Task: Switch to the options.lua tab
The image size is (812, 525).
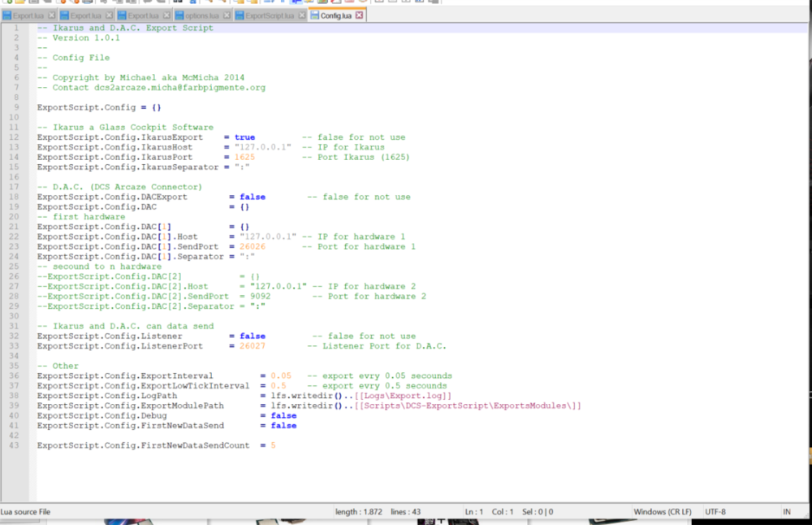Action: click(204, 15)
